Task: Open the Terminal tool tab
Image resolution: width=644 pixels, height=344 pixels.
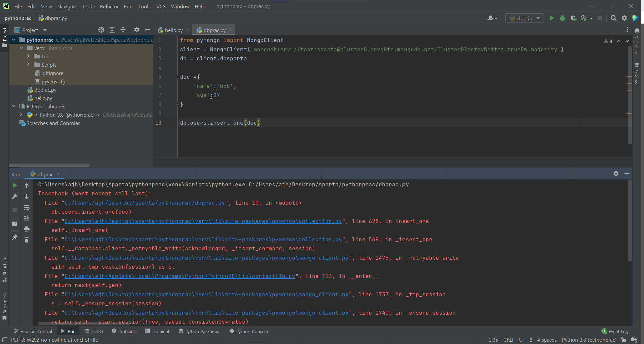Action: pyautogui.click(x=157, y=331)
